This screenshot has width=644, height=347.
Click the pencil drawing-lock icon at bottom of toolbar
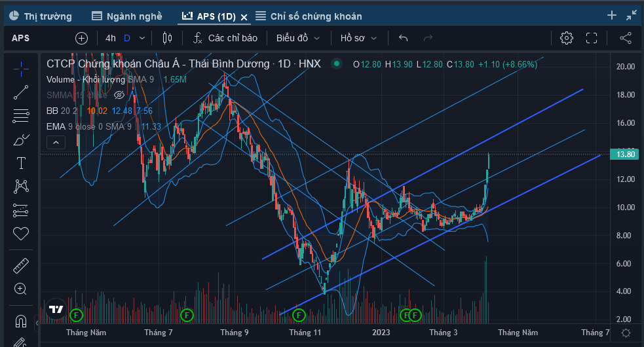tap(20, 342)
